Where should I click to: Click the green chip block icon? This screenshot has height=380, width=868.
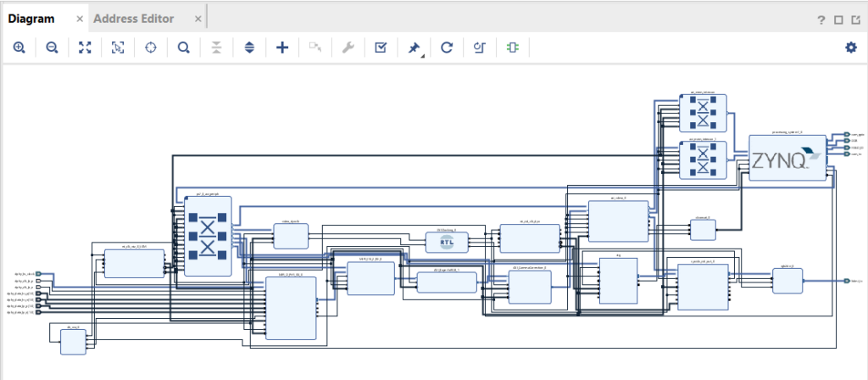coord(512,48)
